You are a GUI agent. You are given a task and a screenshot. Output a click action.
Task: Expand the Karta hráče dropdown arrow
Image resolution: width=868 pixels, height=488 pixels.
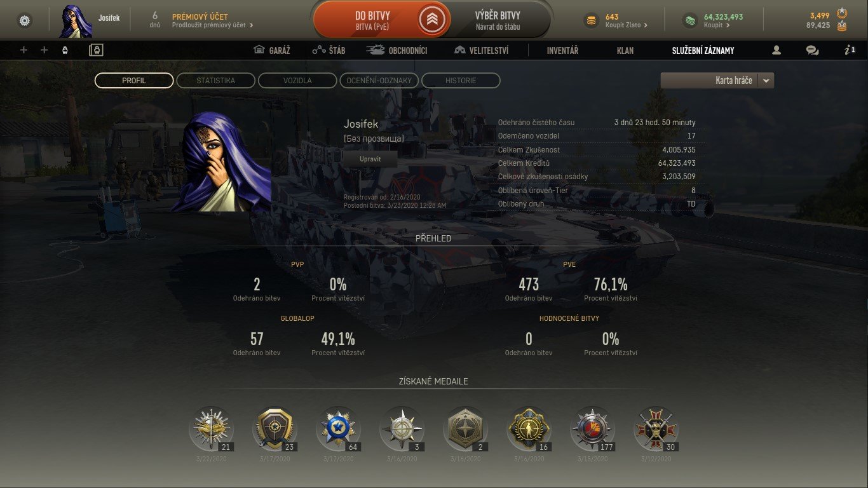(x=766, y=81)
